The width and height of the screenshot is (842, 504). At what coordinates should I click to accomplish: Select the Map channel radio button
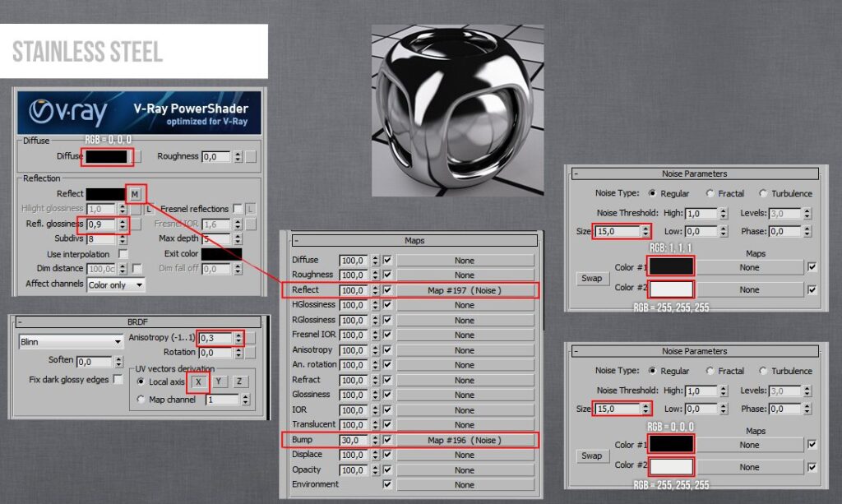pos(141,400)
